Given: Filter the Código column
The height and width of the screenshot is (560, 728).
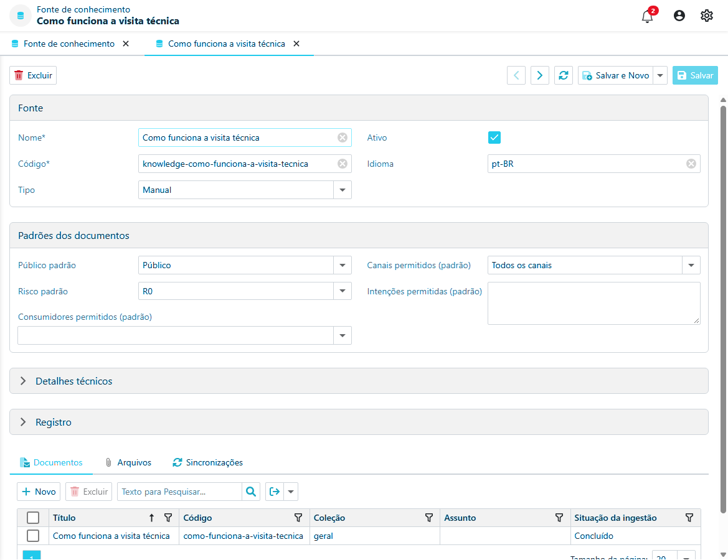Looking at the screenshot, I should [298, 518].
